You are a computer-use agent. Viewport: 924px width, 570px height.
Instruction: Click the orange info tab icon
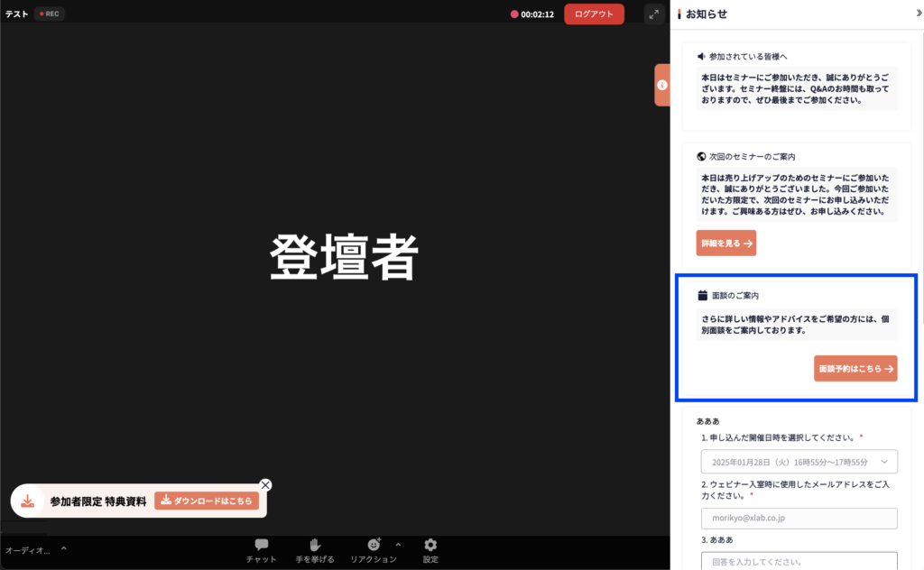coord(662,85)
